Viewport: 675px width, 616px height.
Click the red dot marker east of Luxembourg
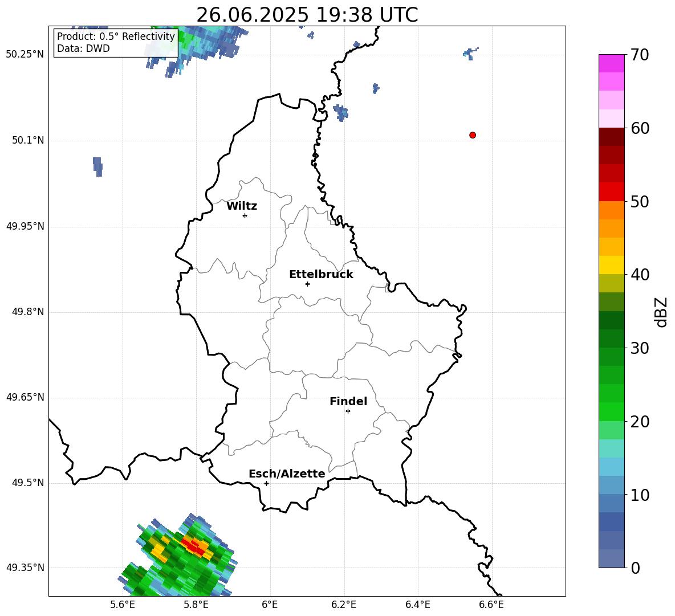(472, 135)
